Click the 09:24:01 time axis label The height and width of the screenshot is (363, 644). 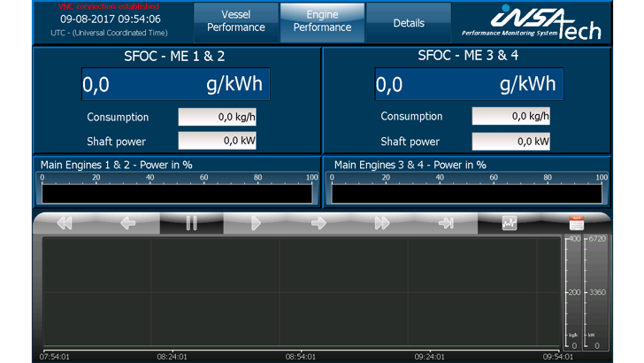429,357
